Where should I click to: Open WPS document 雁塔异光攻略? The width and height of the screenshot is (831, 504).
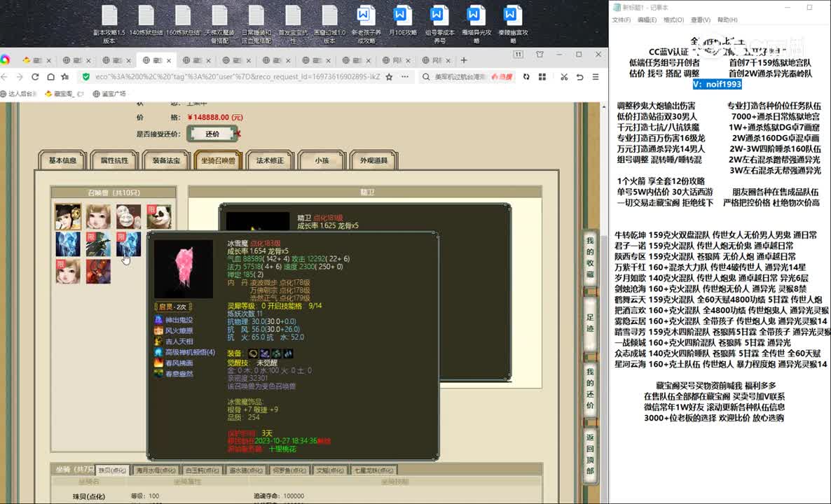point(476,24)
